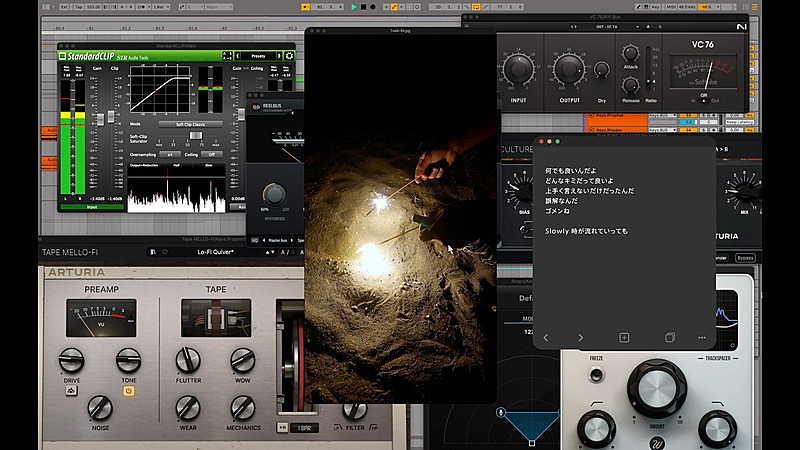Click the plus icon in lyrics window toolbar
The image size is (800, 450).
[624, 338]
